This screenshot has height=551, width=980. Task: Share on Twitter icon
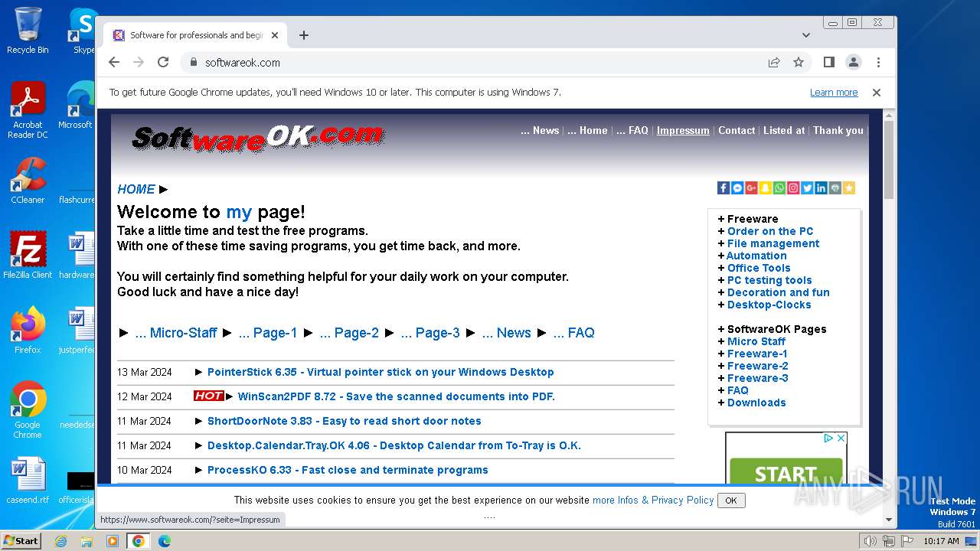[x=807, y=187]
